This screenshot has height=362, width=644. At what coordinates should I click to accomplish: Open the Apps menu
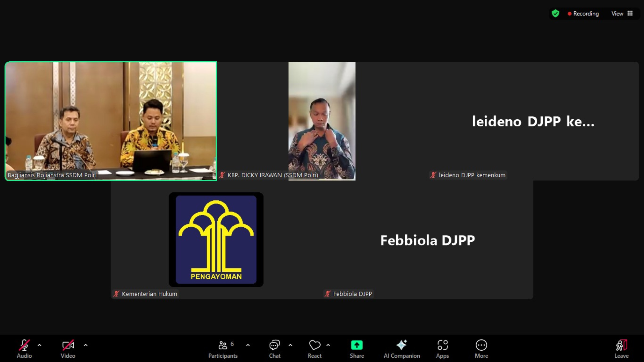click(x=442, y=349)
